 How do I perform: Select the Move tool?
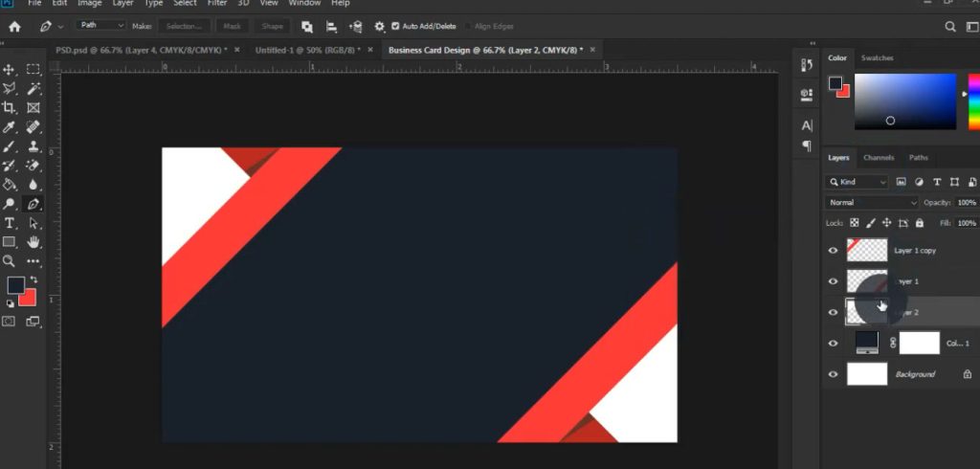pos(10,70)
